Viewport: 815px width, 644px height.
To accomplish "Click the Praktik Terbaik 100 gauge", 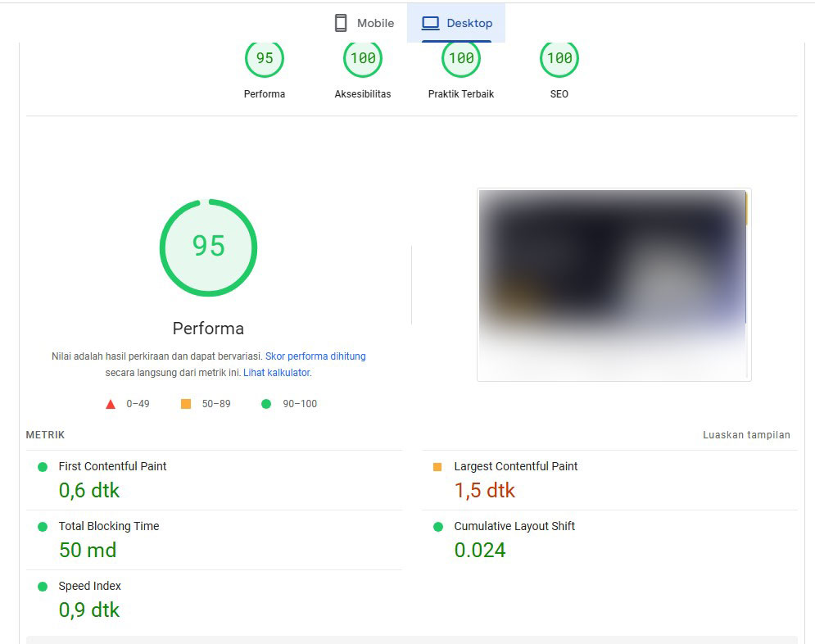I will 461,59.
